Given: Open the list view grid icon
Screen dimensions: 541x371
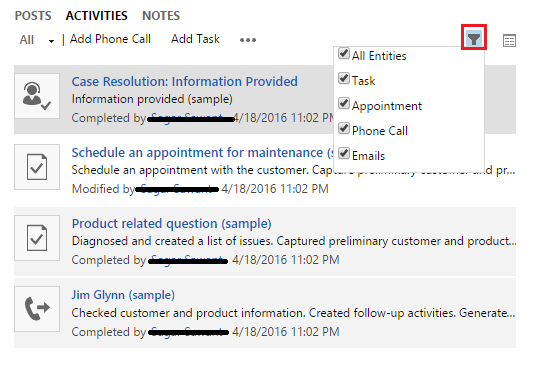Looking at the screenshot, I should click(x=509, y=40).
